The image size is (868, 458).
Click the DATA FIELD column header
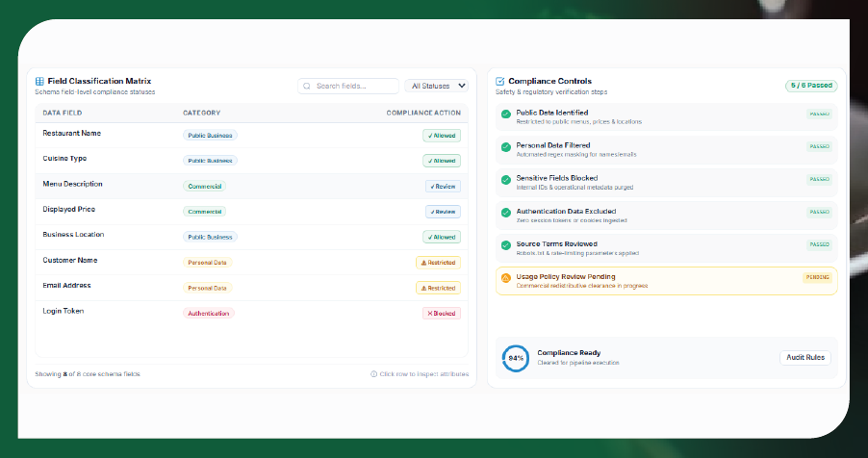63,113
